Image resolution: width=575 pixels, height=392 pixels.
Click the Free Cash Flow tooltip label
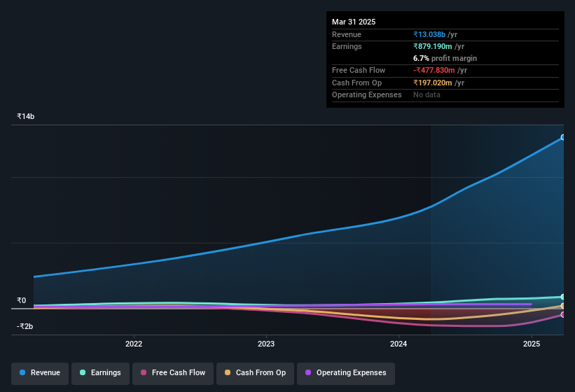[x=359, y=70]
